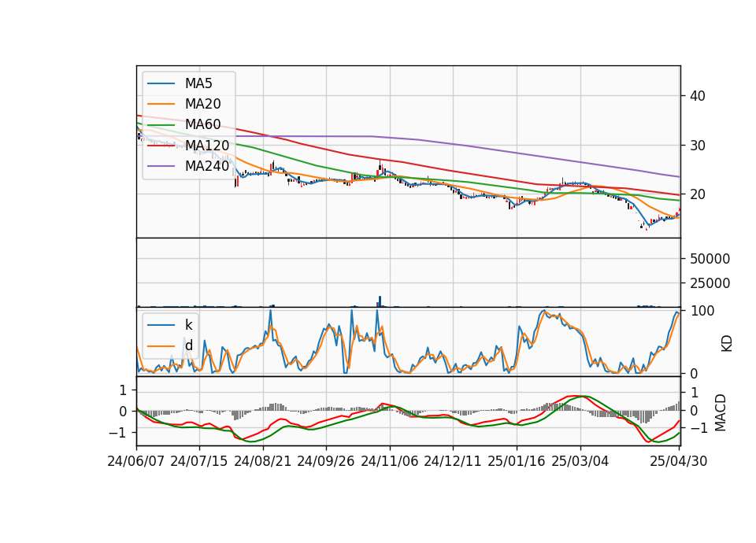
Task: Click the KD axis value 100
Action: coord(702,311)
